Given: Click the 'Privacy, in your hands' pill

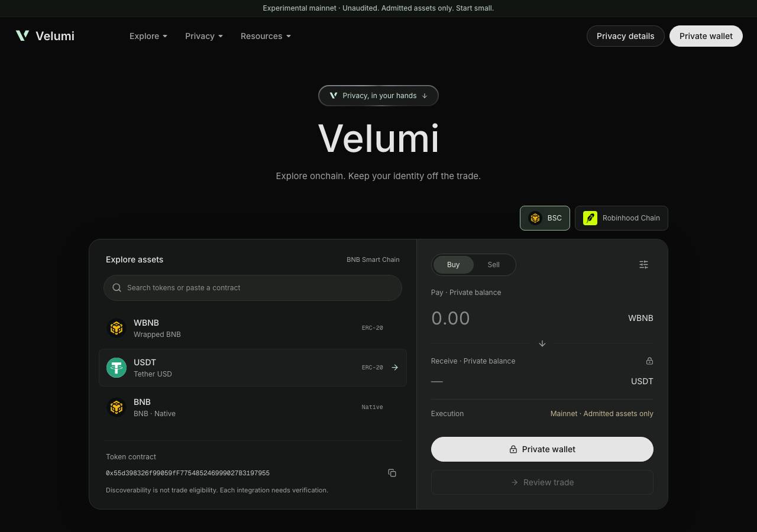Looking at the screenshot, I should tap(378, 96).
